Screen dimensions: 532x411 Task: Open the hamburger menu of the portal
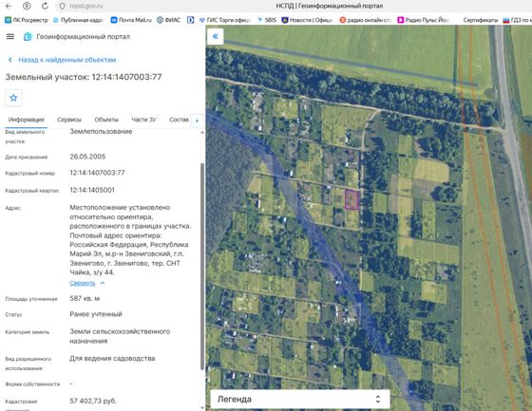pyautogui.click(x=10, y=36)
